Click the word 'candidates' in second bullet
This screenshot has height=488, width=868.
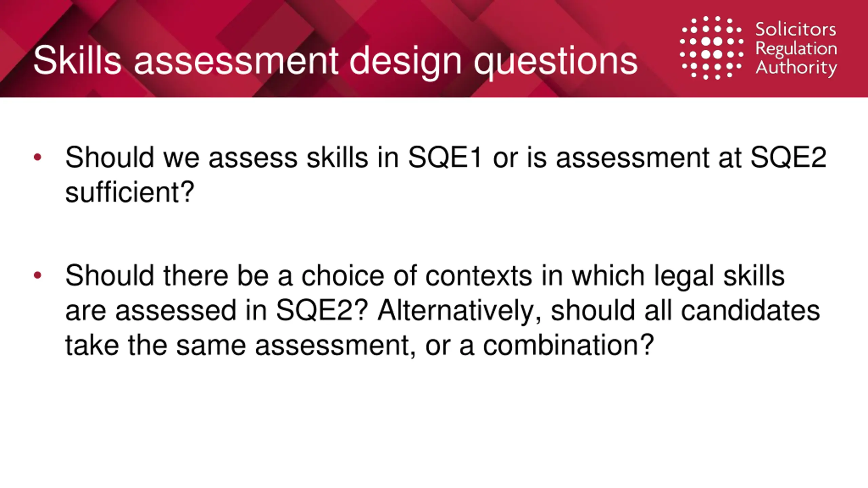(x=750, y=310)
